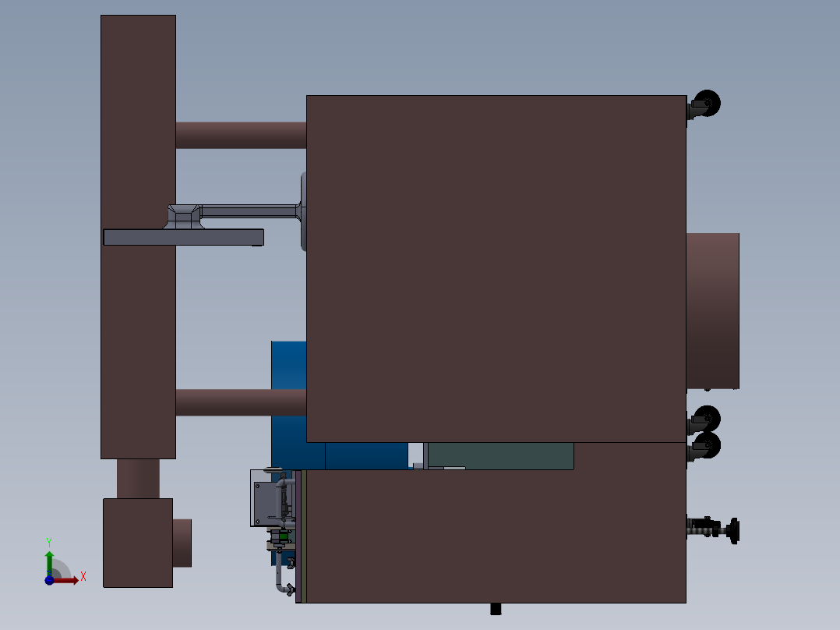Select the black handwheel knob at lower right
Viewport: 840px width, 630px height.
click(x=733, y=531)
